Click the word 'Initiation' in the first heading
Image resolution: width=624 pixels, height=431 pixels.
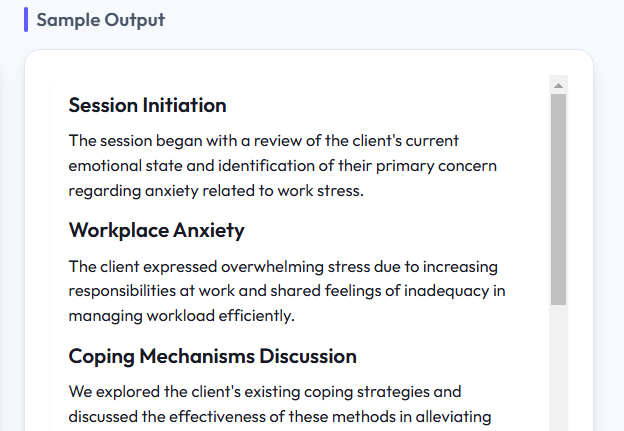pyautogui.click(x=184, y=105)
